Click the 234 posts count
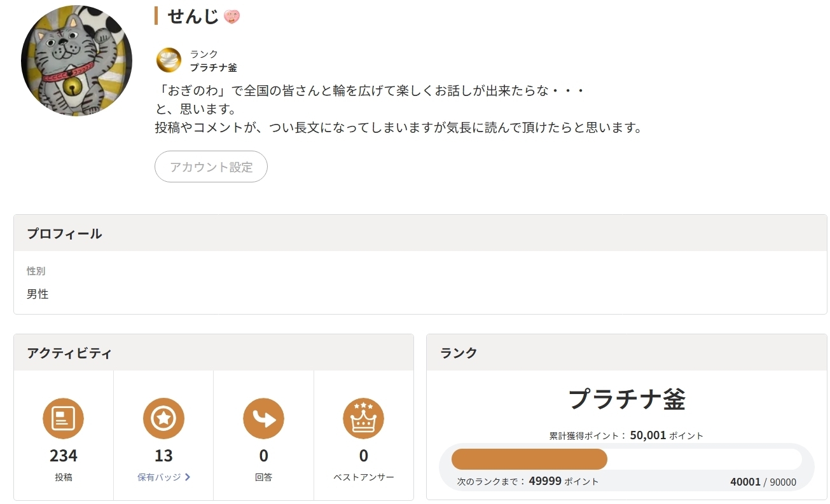The image size is (830, 504). click(63, 456)
